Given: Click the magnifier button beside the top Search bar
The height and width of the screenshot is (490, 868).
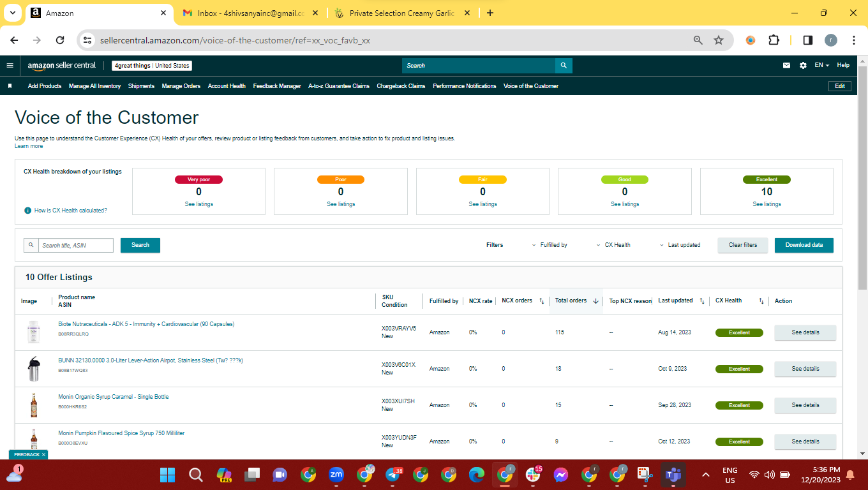Looking at the screenshot, I should click(564, 65).
